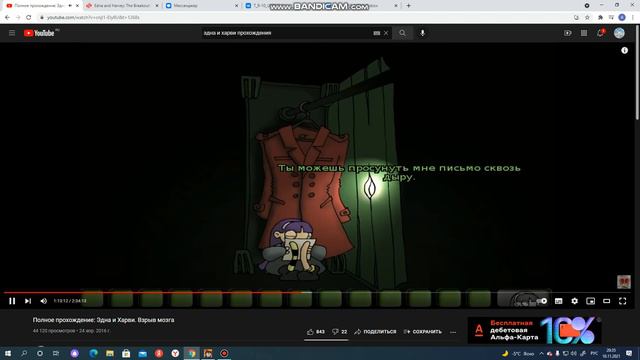Switch to the Edna and Harvey tab
The width and height of the screenshot is (640, 360).
point(121,6)
